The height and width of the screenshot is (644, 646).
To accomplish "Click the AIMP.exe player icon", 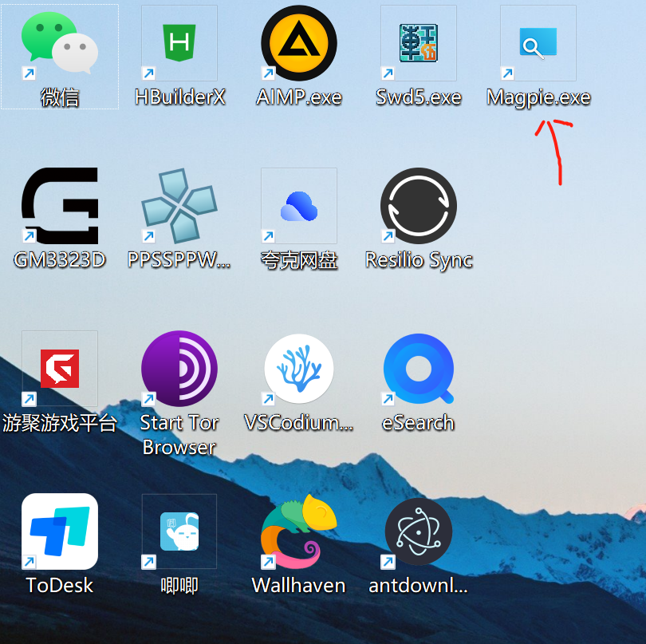I will pyautogui.click(x=299, y=43).
